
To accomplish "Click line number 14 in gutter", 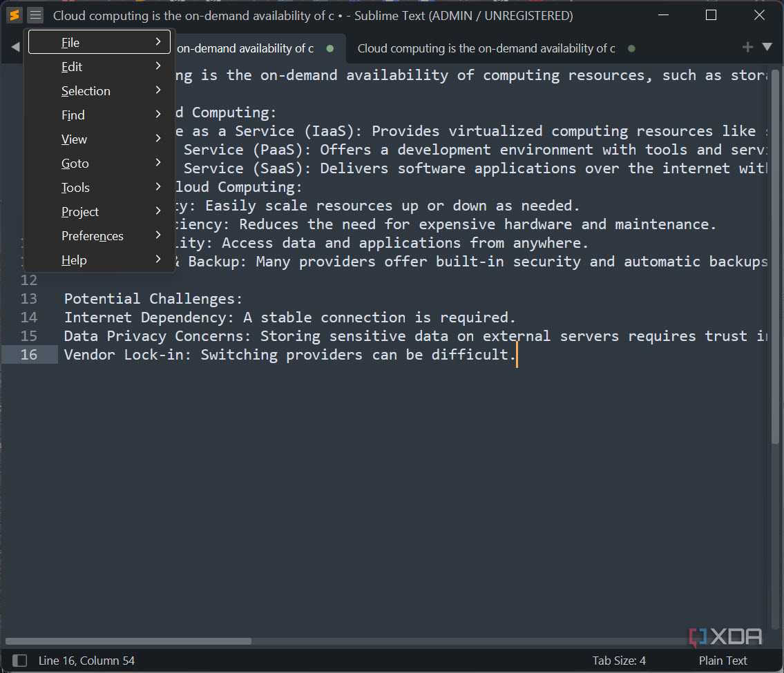I will 29,318.
